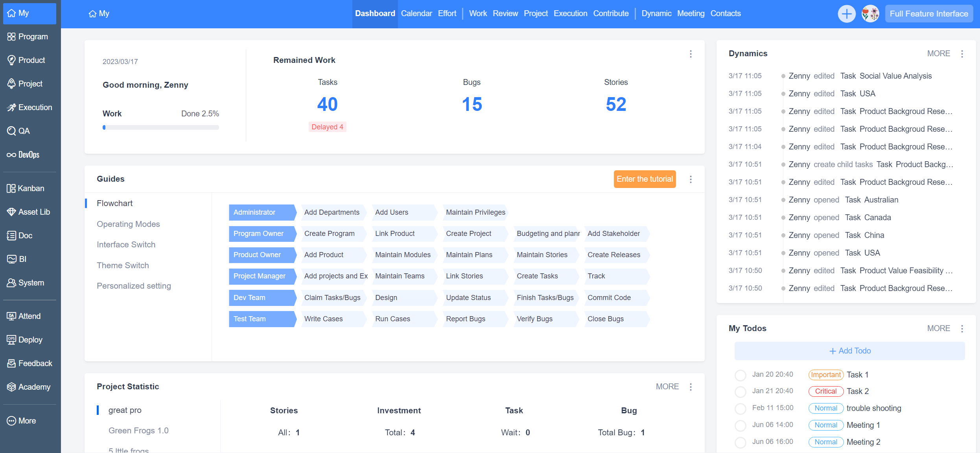Mark the Critical Task 2 as done
The height and width of the screenshot is (453, 980).
coord(740,392)
